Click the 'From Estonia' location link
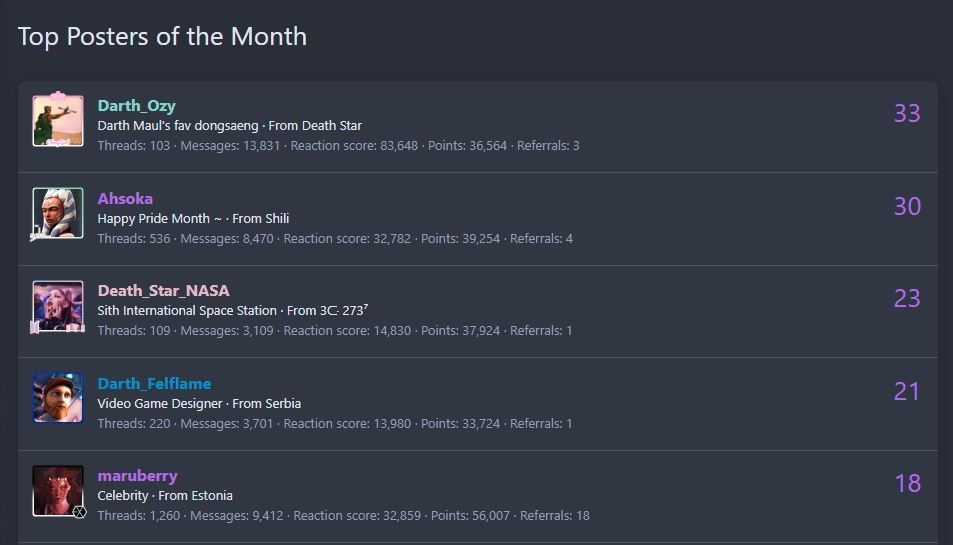 pyautogui.click(x=195, y=496)
